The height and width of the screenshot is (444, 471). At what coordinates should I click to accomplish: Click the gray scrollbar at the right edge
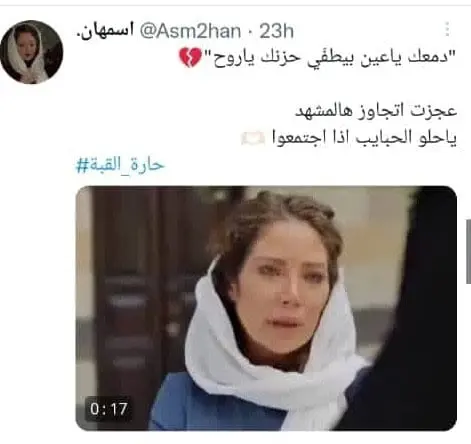pos(468,252)
